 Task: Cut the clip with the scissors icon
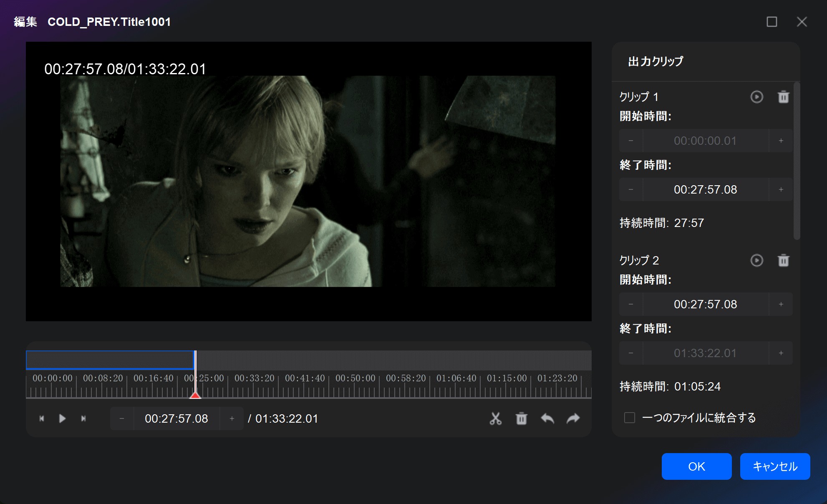pyautogui.click(x=496, y=418)
